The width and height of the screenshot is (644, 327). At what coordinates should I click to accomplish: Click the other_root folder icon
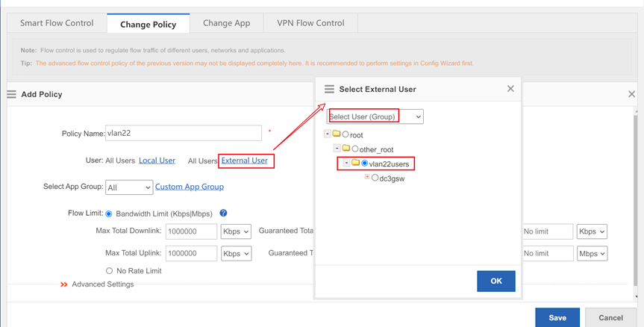[x=346, y=149]
